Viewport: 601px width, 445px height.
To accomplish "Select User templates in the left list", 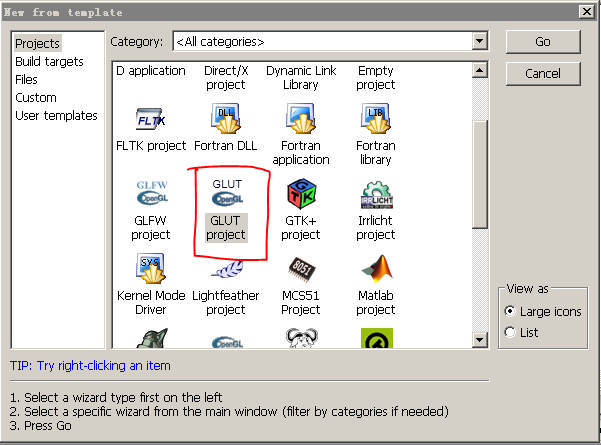I will [56, 116].
